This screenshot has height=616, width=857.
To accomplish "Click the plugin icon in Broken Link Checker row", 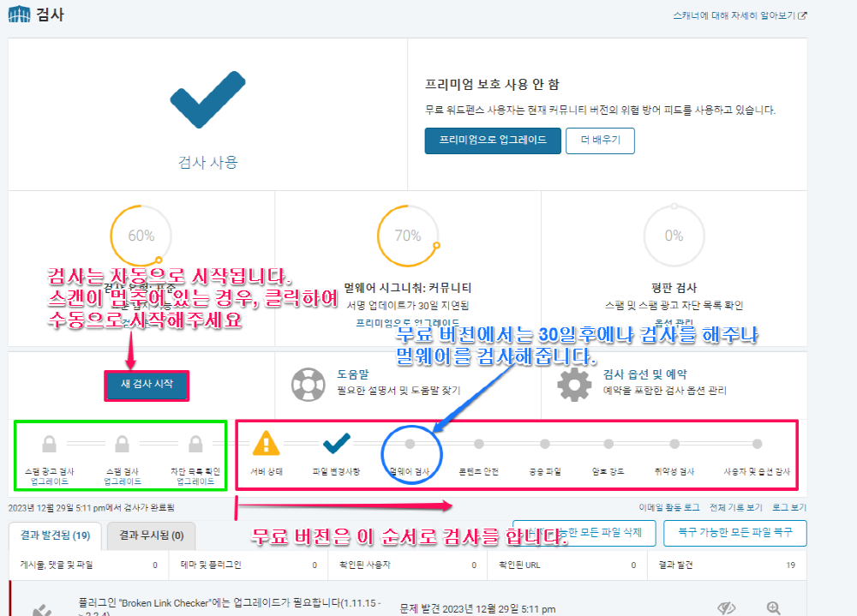I will click(x=41, y=610).
